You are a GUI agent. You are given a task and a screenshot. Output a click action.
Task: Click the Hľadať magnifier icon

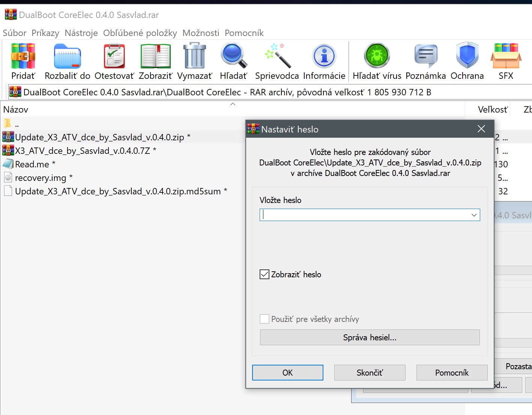tap(233, 56)
